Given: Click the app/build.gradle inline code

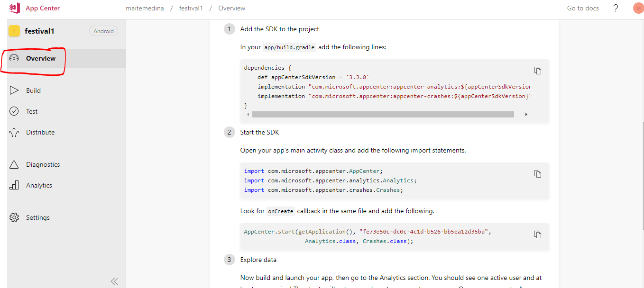Looking at the screenshot, I should click(x=289, y=47).
